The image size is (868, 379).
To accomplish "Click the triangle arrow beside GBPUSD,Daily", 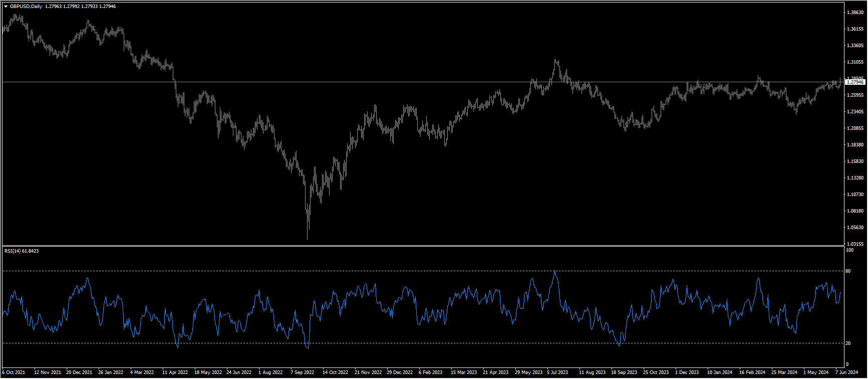I will coord(6,7).
